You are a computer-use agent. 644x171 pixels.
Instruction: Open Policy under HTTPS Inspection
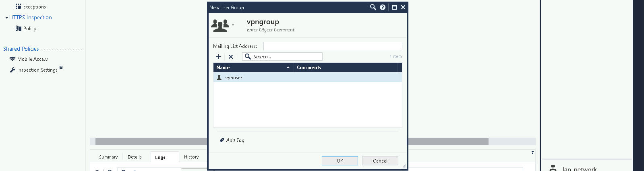point(29,29)
